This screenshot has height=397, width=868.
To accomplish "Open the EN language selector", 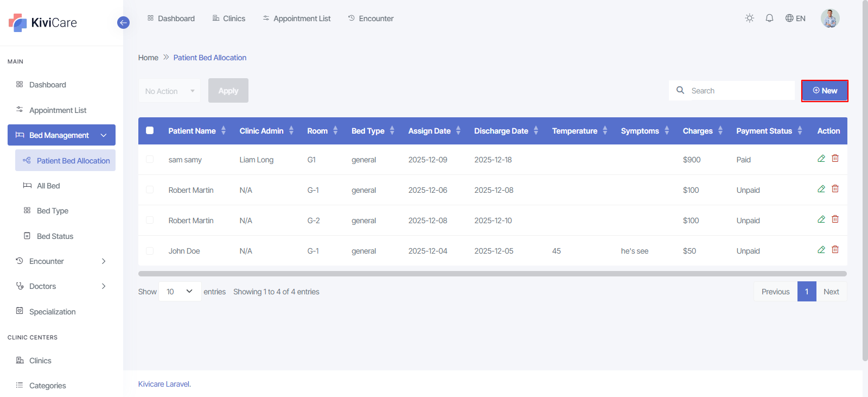I will [x=795, y=18].
